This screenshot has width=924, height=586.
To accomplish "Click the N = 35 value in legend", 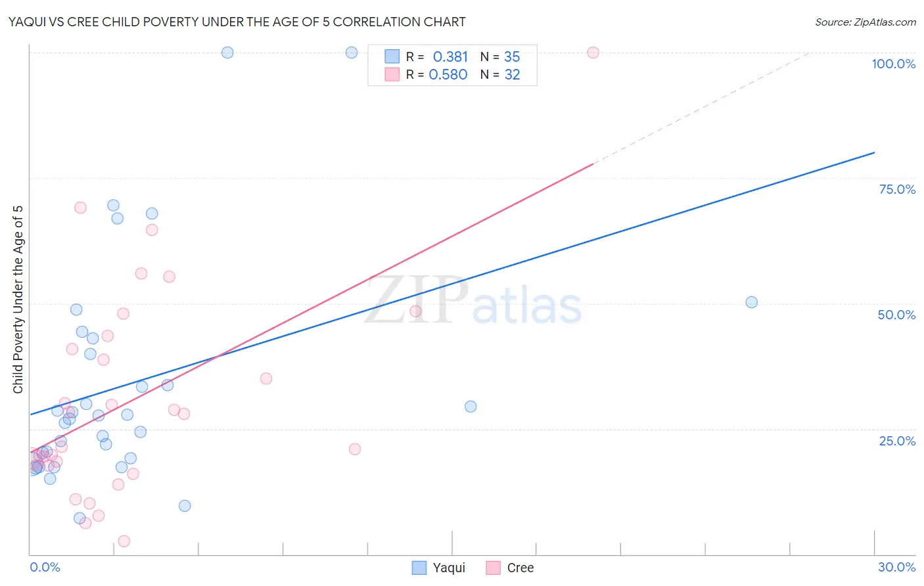I will tap(500, 56).
